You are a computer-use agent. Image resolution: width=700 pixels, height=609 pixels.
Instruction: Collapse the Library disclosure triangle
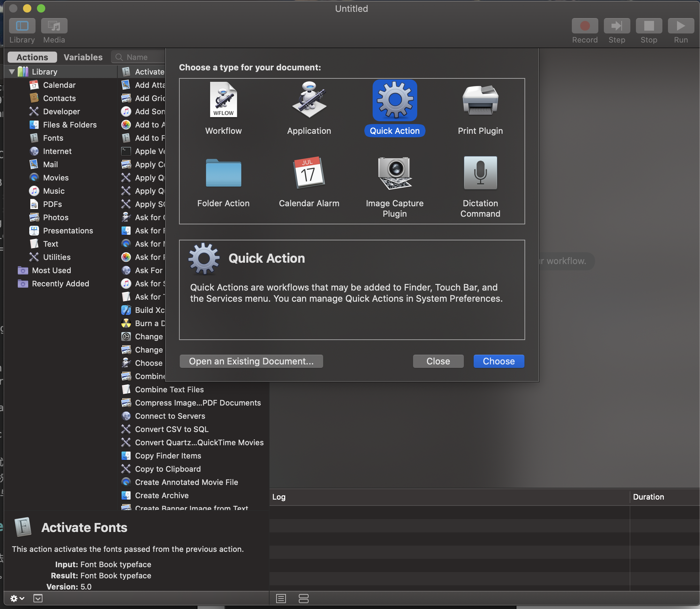pos(11,72)
